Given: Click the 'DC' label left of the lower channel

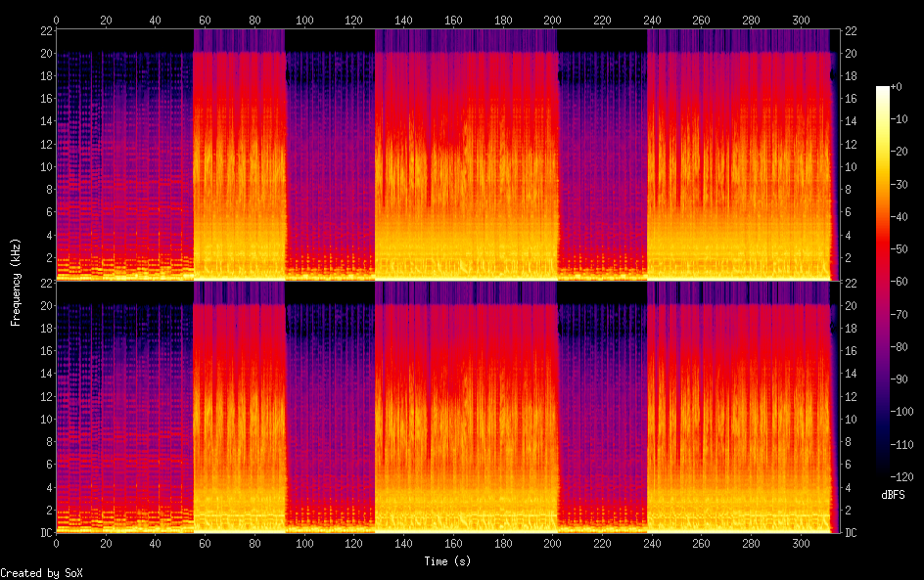Looking at the screenshot, I should (x=43, y=533).
